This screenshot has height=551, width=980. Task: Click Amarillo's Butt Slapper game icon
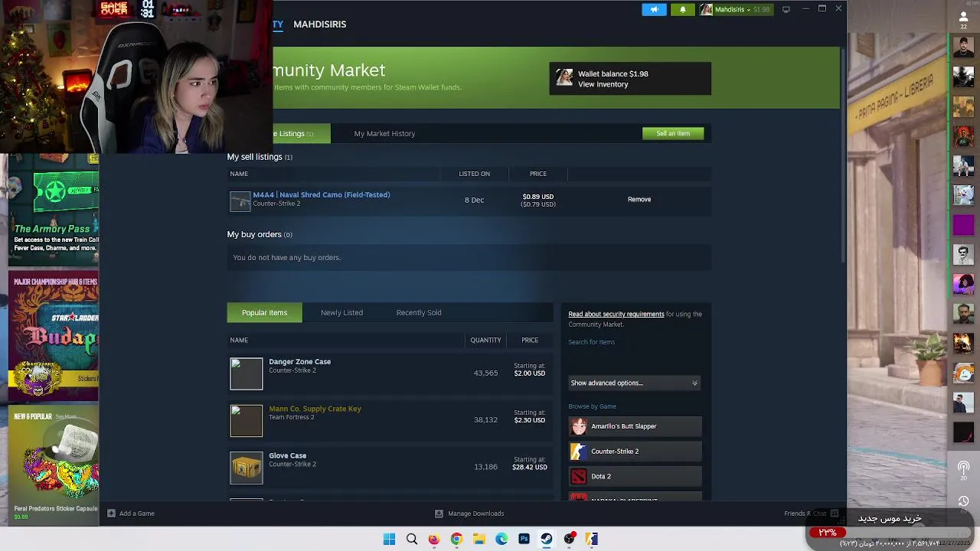tap(579, 426)
